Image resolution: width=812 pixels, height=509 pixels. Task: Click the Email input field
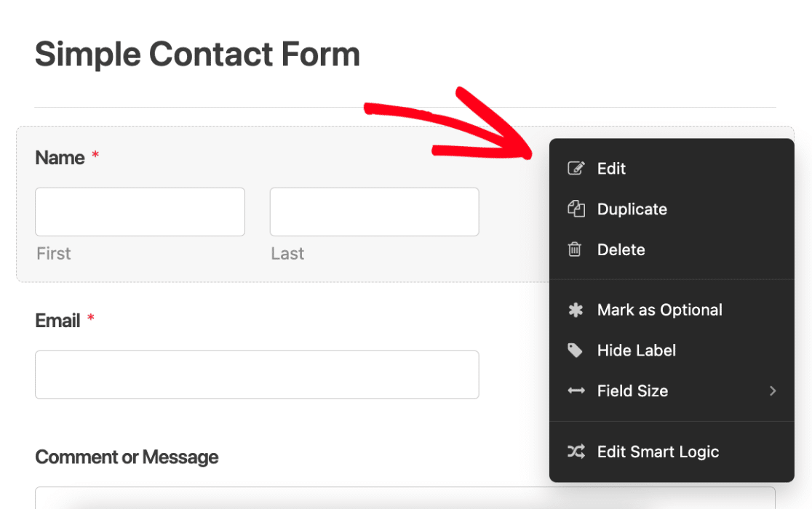[x=256, y=374]
